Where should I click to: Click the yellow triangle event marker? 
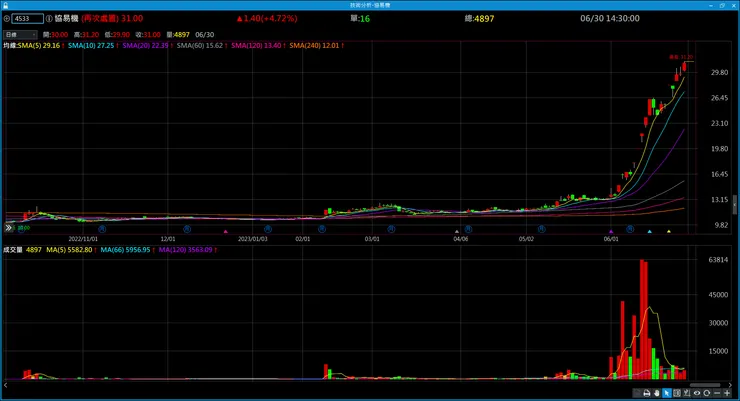pyautogui.click(x=669, y=232)
